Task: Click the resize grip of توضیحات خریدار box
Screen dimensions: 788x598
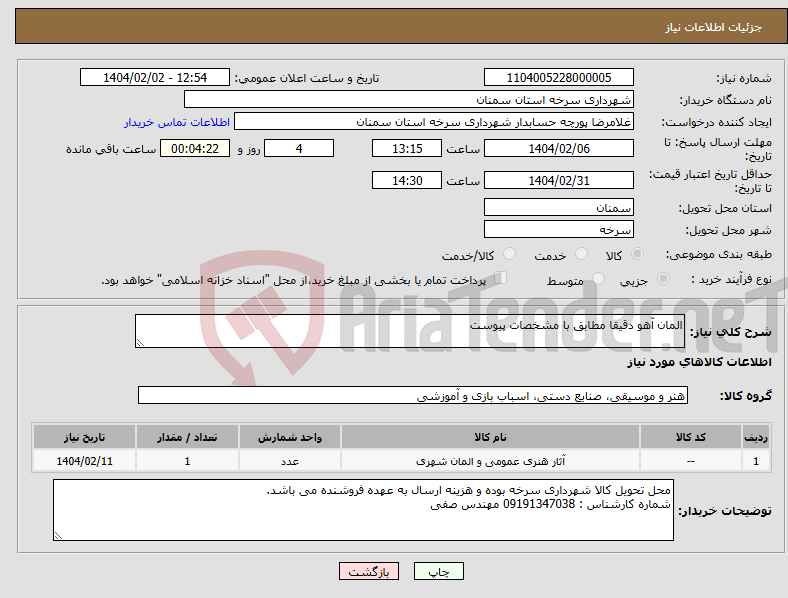Action: [x=58, y=536]
